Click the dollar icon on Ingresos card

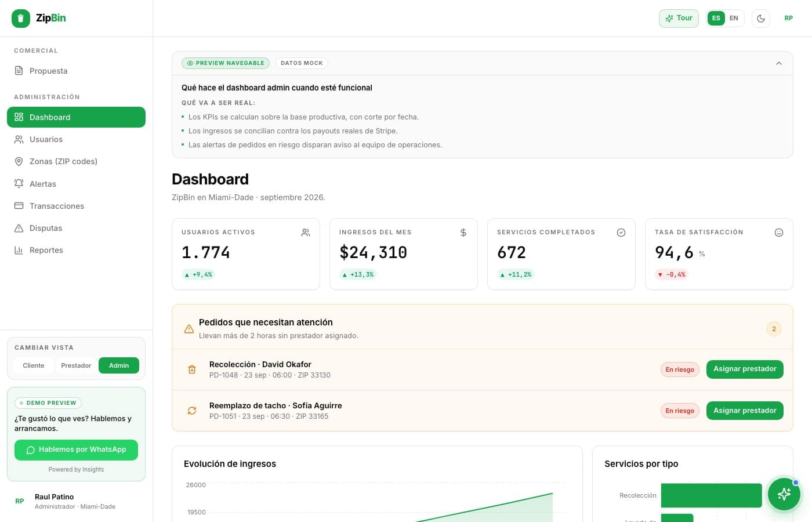tap(463, 233)
